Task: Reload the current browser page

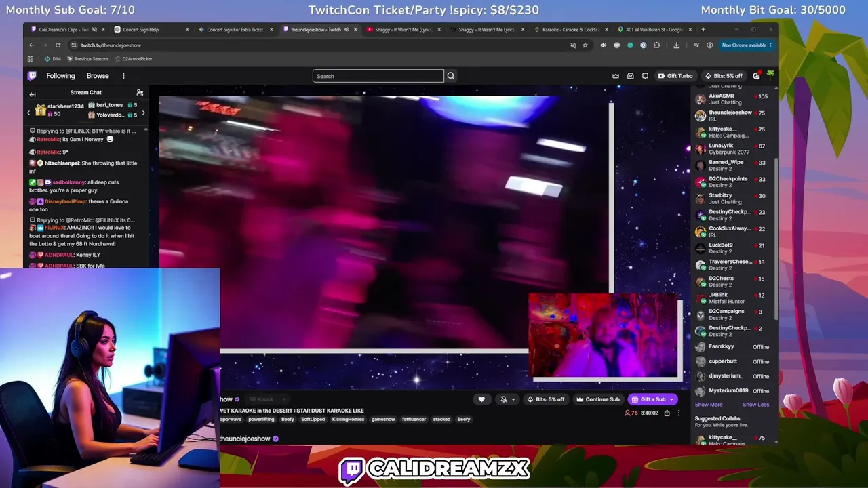Action: click(58, 45)
